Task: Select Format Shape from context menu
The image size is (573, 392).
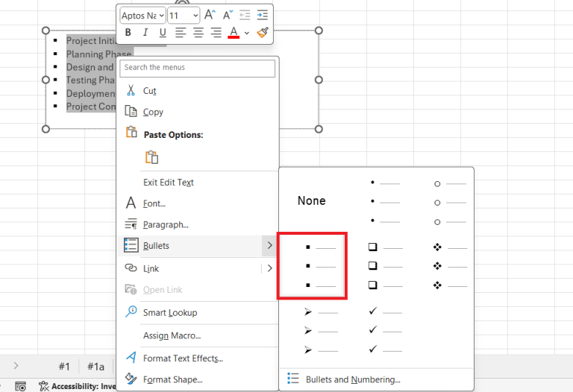Action: point(172,379)
